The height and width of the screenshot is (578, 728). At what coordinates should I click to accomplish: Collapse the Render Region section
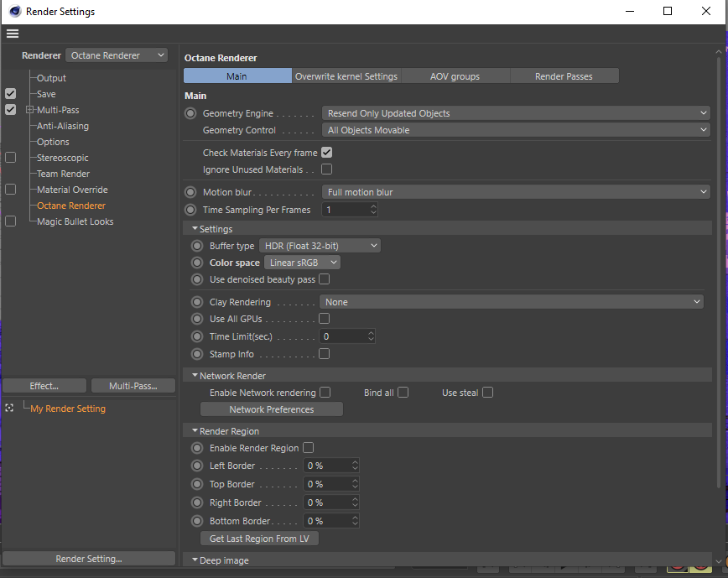click(195, 431)
